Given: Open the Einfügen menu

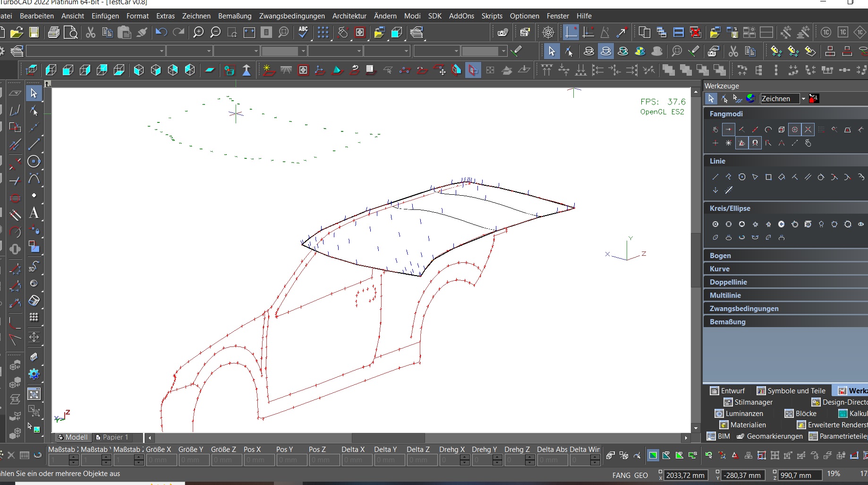Looking at the screenshot, I should (x=105, y=16).
